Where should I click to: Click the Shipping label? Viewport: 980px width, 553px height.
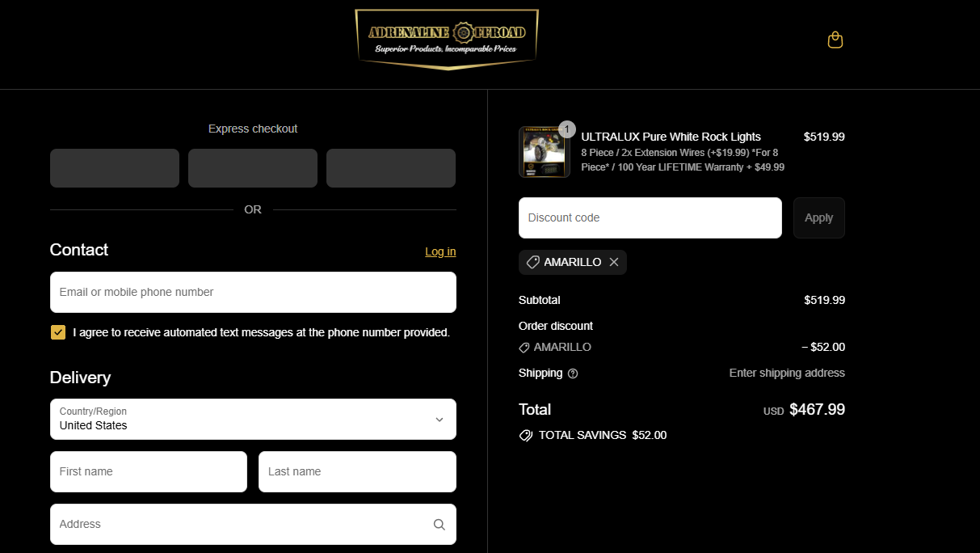(540, 373)
